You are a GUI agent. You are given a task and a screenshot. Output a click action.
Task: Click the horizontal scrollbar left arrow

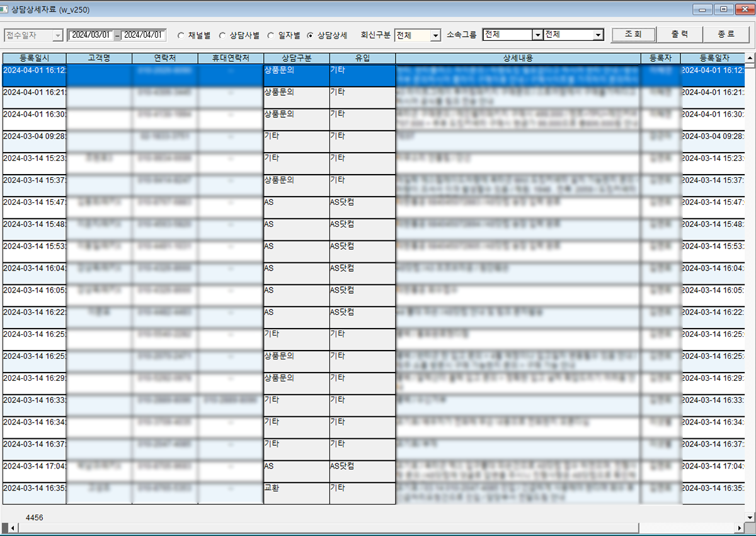[6, 528]
